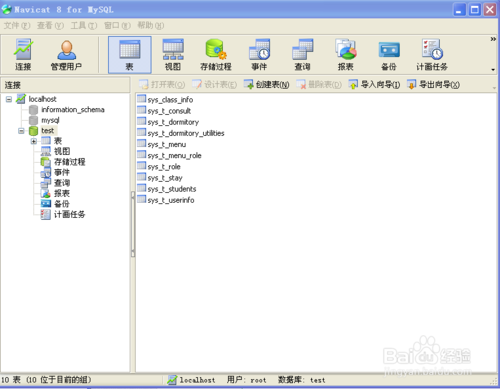Switch to 视图 (Views) in toolbar
Viewport: 500px width, 389px height.
(173, 55)
